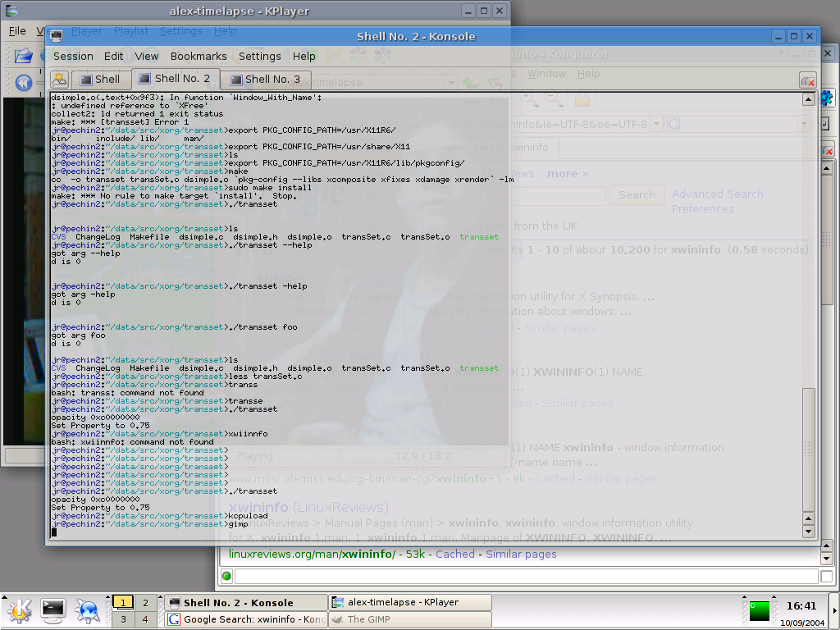Click Konsole's bottom-most scrollbar down arrow
Screen dimensions: 840x630
tap(808, 532)
